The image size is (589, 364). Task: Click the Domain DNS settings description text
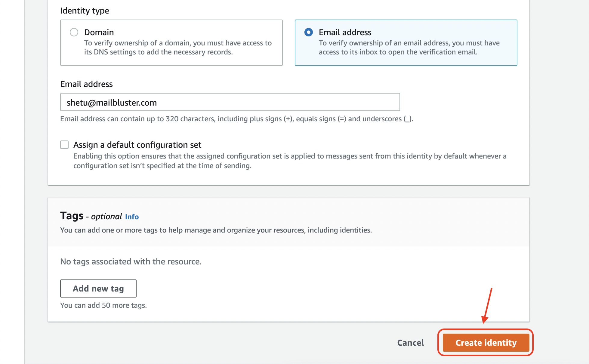(x=178, y=48)
